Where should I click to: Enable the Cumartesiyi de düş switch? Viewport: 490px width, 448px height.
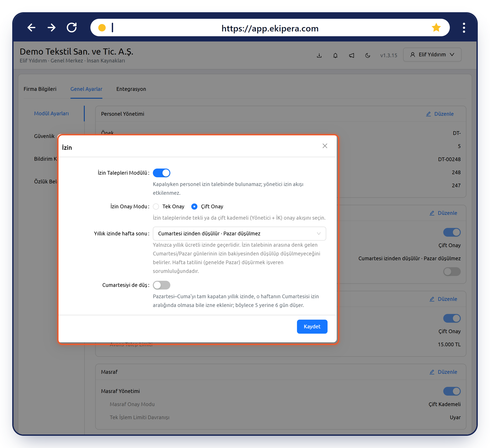tap(161, 285)
